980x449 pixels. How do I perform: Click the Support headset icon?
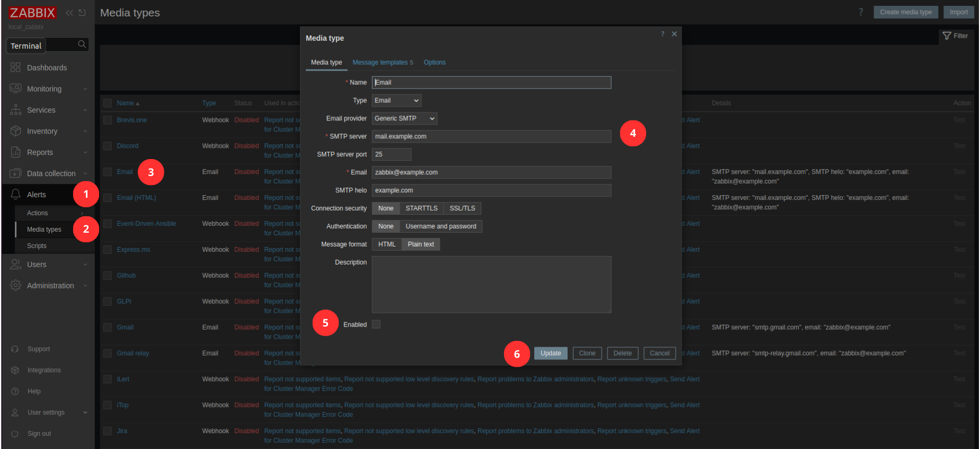[x=15, y=349]
